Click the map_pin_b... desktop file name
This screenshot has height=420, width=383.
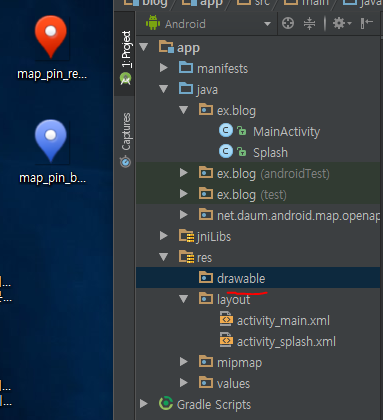point(52,178)
